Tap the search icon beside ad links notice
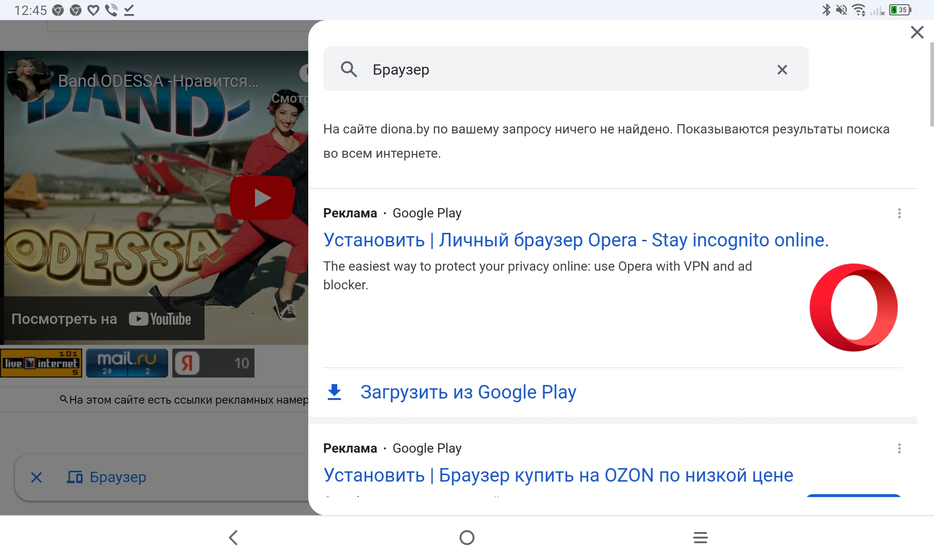This screenshot has height=560, width=934. 64,399
